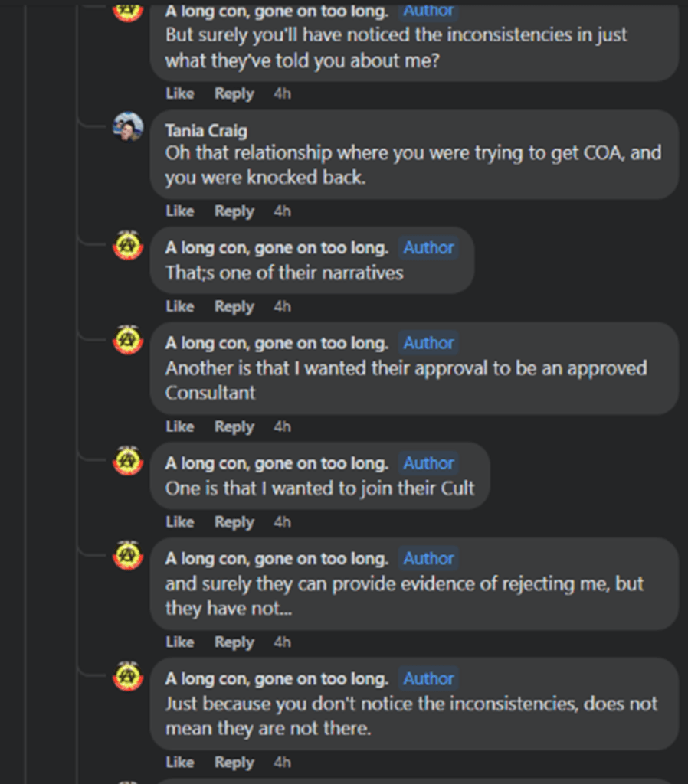Open Tania Craig's name link
The width and height of the screenshot is (688, 784).
pos(206,131)
